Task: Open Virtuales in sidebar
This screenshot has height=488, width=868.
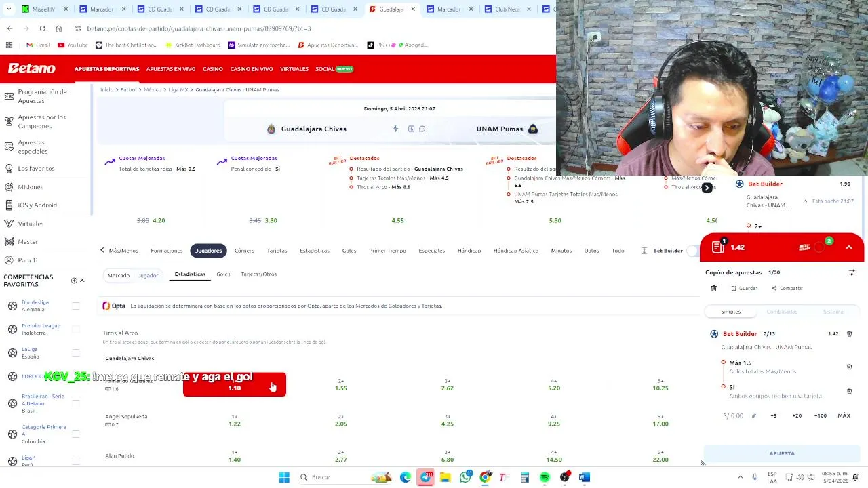Action: point(31,224)
